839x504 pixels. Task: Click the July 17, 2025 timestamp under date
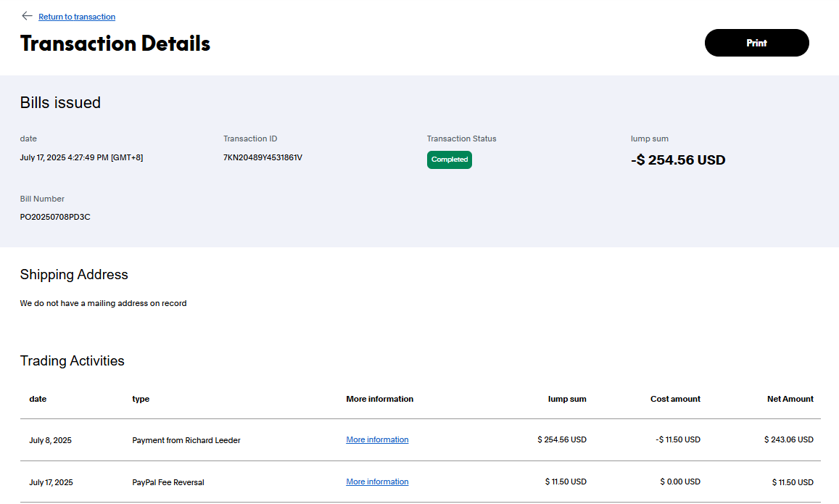(x=81, y=157)
